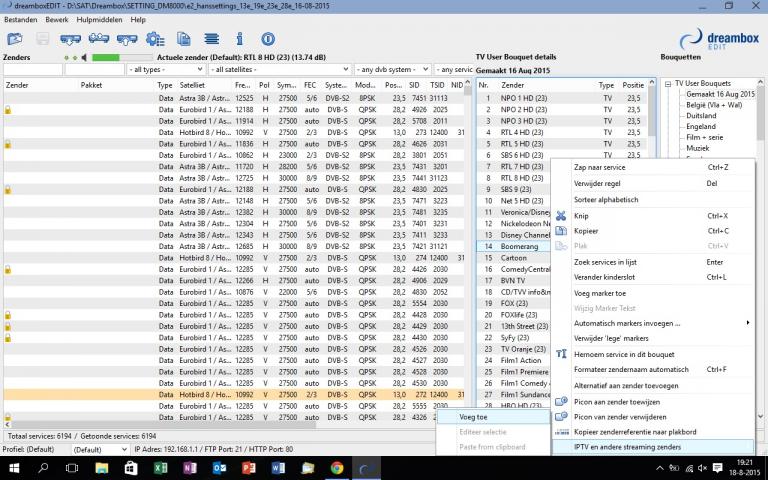Open the 'all satellites' filter dropdown
The width and height of the screenshot is (768, 480).
pos(280,70)
